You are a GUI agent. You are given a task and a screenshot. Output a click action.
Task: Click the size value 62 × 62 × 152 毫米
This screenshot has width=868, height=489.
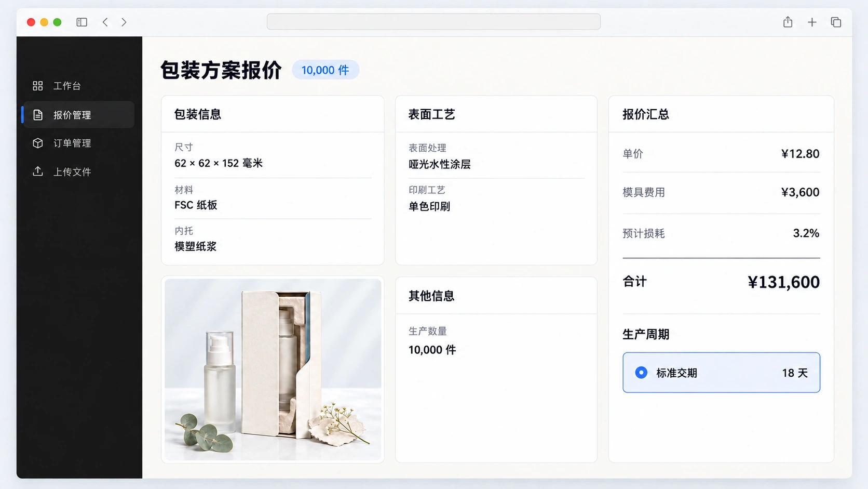tap(219, 163)
